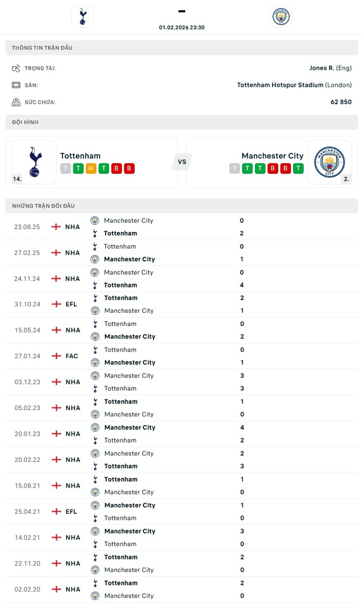This screenshot has width=364, height=606.
Task: Select the yellow 'H' form badge for Tottenham
Action: [x=91, y=168]
